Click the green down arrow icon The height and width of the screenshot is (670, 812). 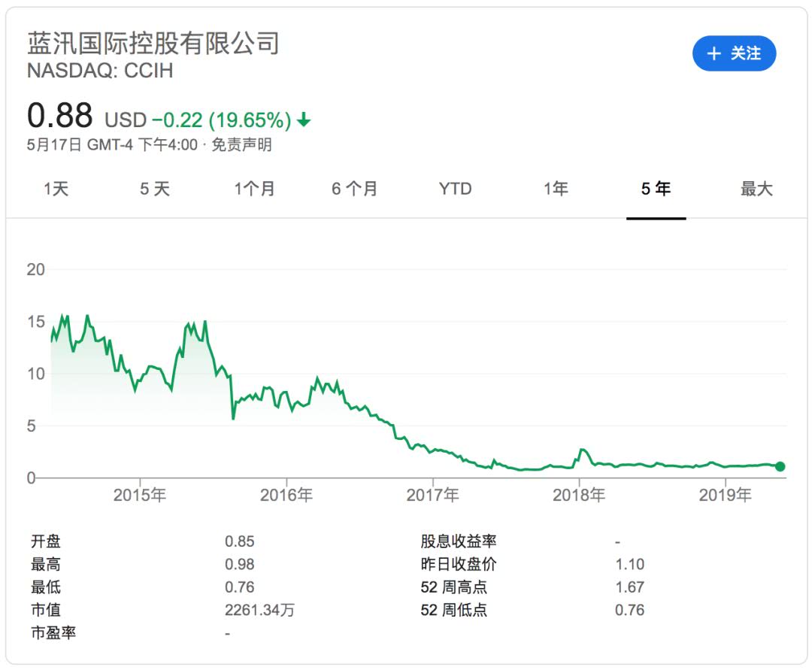[304, 120]
